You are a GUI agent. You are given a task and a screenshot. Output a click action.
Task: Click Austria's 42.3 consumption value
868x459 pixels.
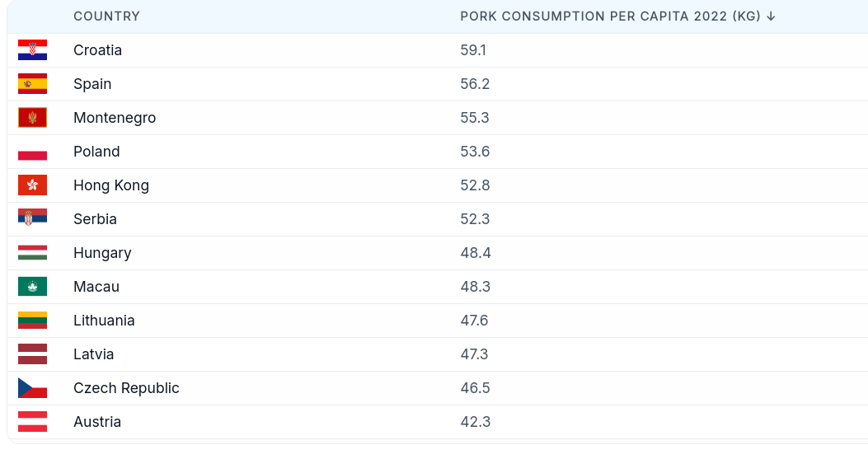tap(476, 421)
